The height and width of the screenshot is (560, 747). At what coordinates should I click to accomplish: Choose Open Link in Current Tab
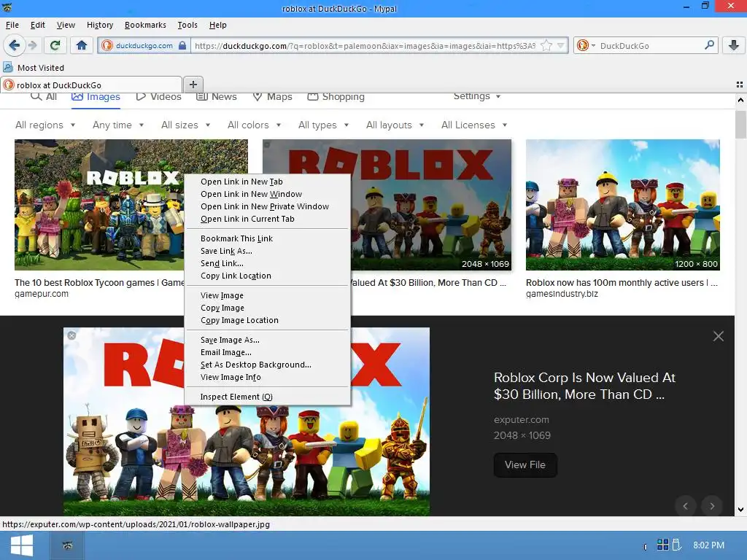click(267, 219)
